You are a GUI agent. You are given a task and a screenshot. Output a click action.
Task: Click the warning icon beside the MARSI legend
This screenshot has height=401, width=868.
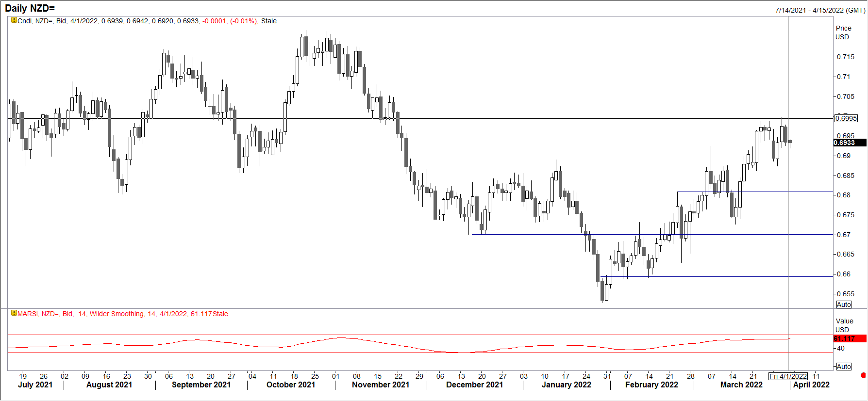click(14, 313)
